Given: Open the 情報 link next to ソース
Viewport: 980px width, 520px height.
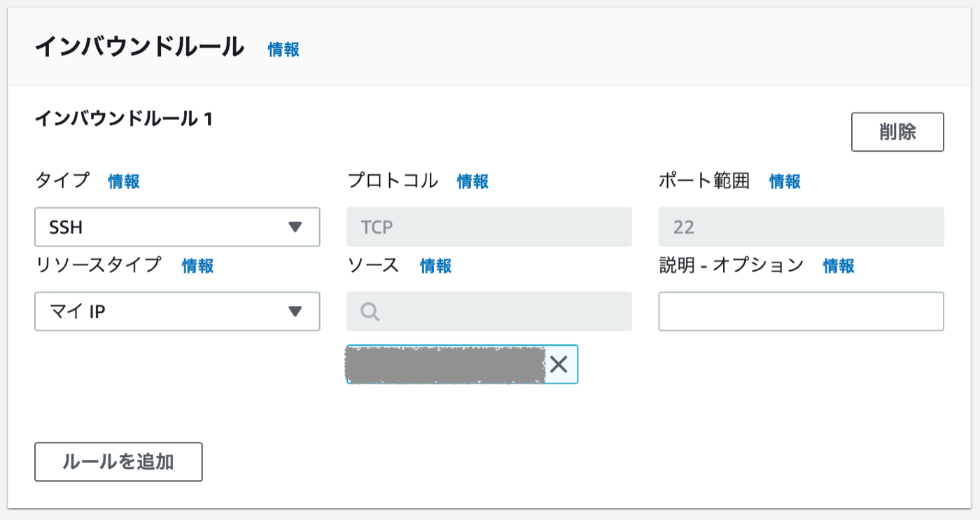Looking at the screenshot, I should click(x=435, y=266).
